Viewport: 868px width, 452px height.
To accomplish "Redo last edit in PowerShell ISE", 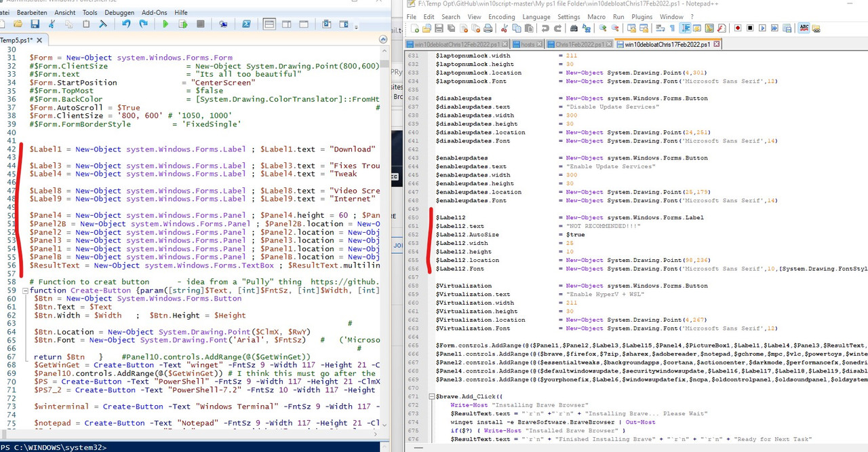I will point(143,24).
